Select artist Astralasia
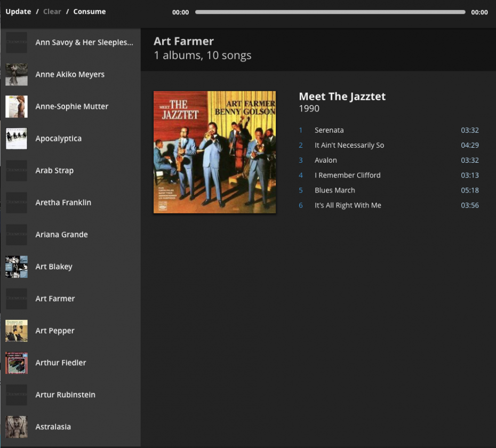496x448 pixels. click(x=70, y=427)
